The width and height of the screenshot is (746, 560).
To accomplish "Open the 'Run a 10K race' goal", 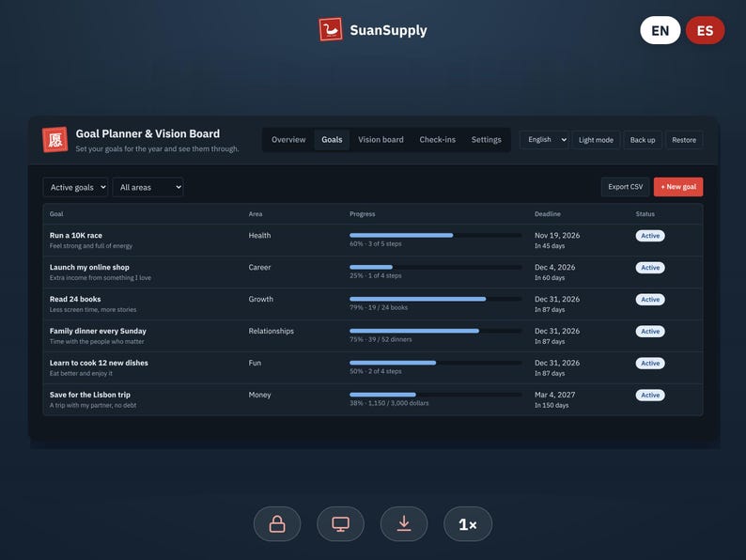I will click(x=76, y=236).
